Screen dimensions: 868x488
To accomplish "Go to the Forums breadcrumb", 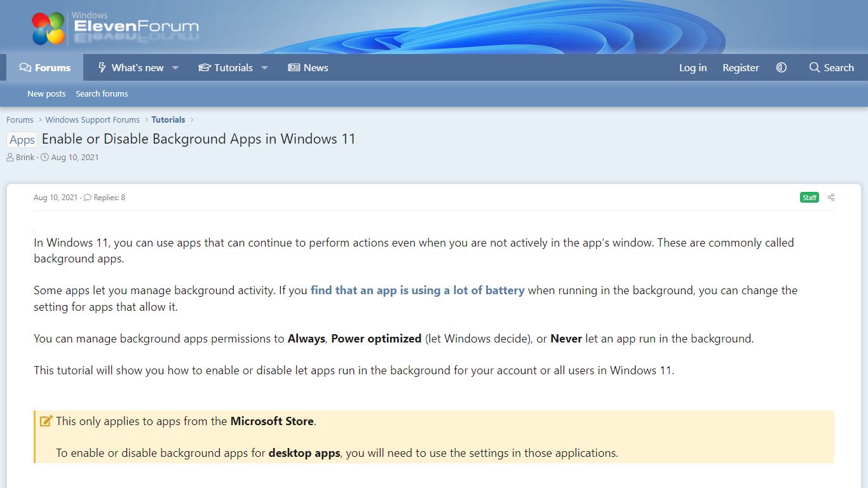I will (20, 119).
